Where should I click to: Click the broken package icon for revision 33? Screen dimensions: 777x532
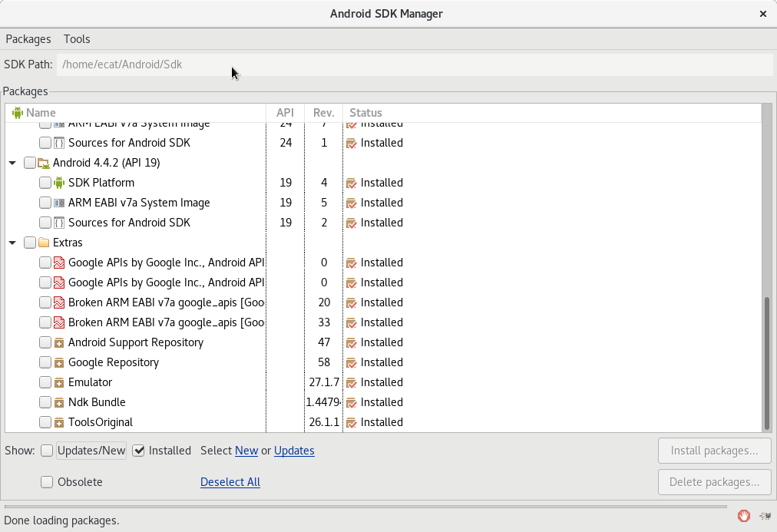(59, 322)
